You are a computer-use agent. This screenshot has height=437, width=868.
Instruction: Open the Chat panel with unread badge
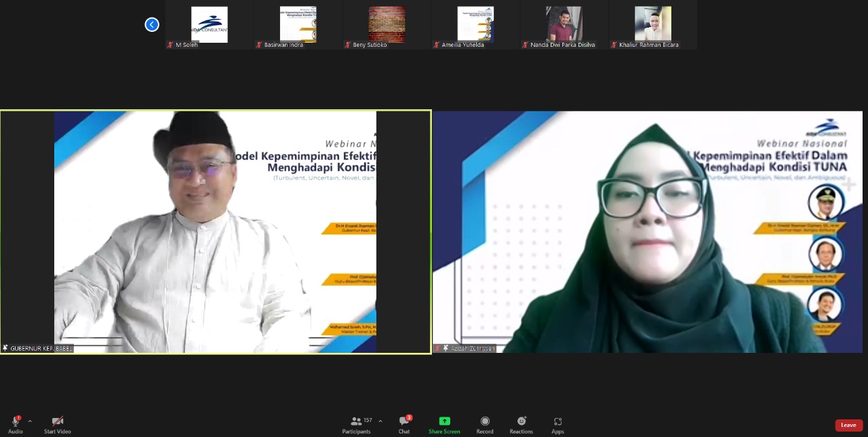pos(404,421)
